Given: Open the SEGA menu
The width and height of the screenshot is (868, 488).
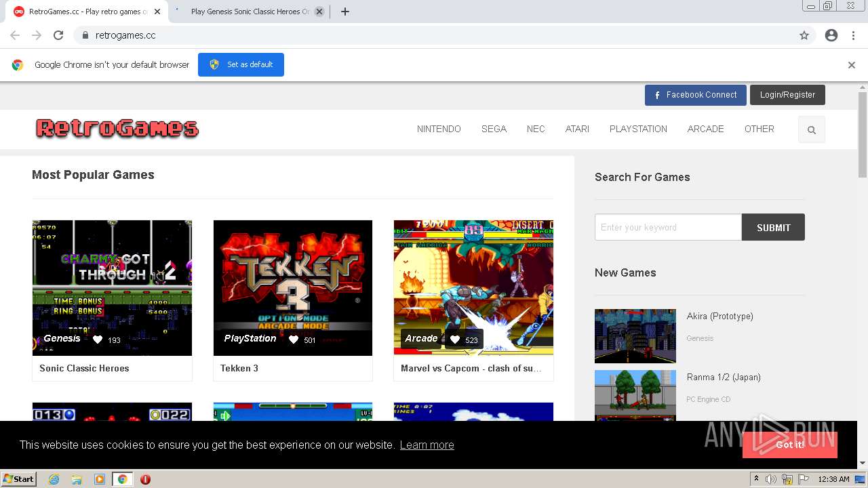Looking at the screenshot, I should [494, 129].
